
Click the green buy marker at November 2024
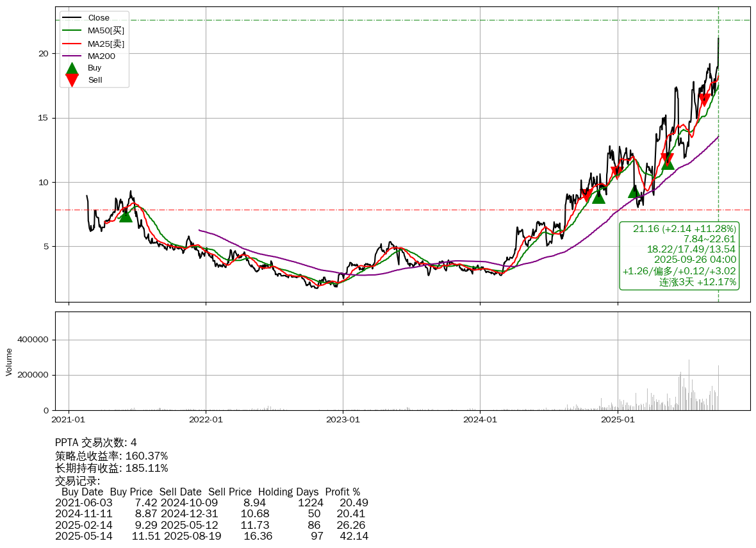[x=598, y=196]
